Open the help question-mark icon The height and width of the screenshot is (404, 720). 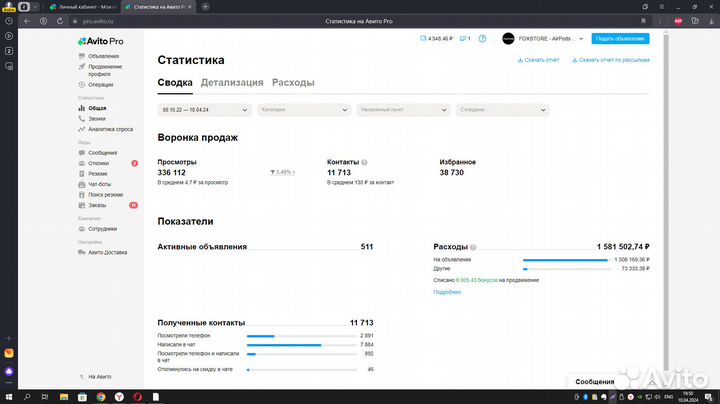[x=482, y=39]
